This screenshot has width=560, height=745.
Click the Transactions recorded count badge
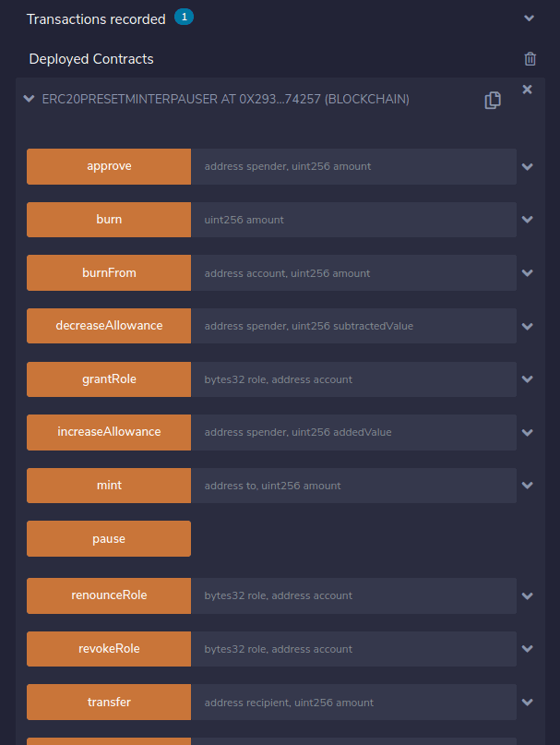tap(184, 18)
